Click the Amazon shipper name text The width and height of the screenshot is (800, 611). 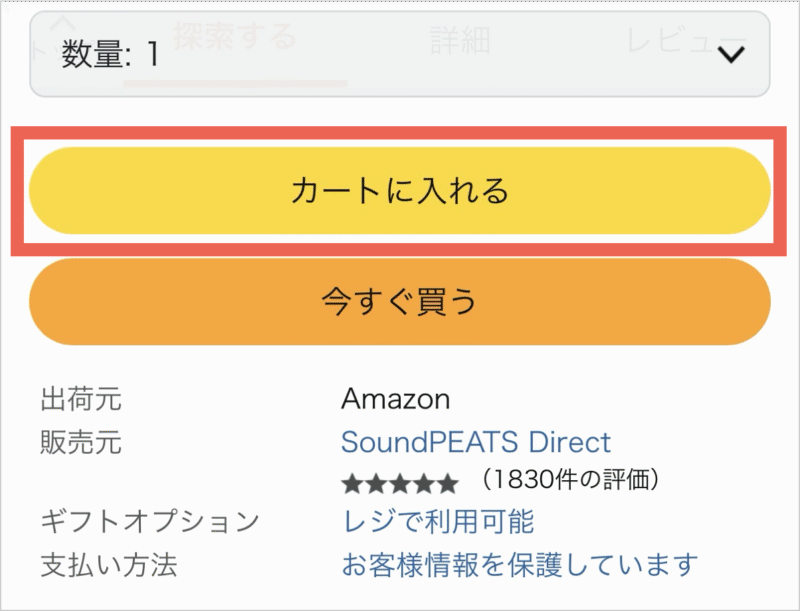point(395,400)
